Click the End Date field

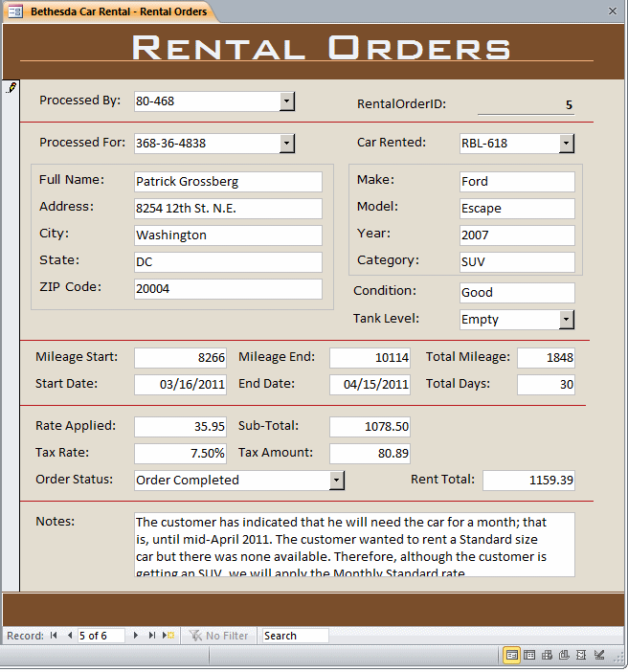pyautogui.click(x=370, y=385)
